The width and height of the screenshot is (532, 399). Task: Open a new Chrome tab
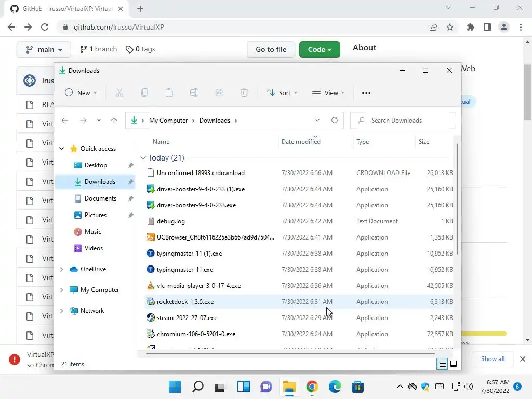(140, 9)
